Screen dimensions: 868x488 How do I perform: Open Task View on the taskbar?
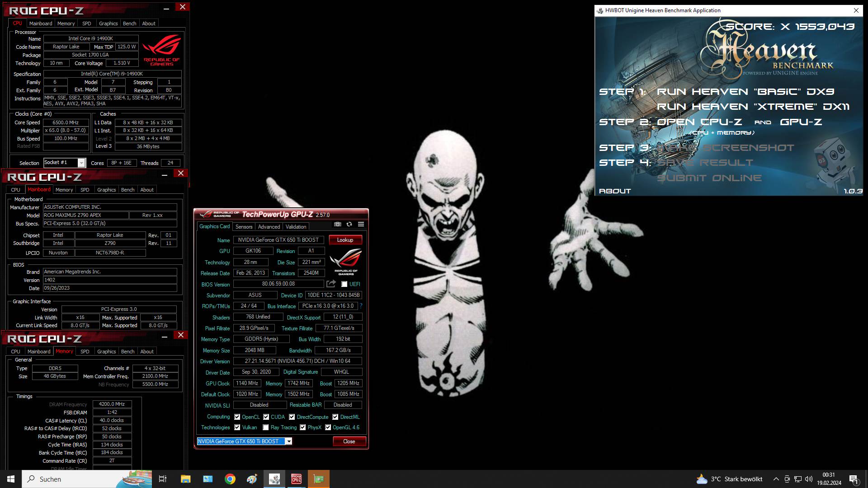pos(163,479)
